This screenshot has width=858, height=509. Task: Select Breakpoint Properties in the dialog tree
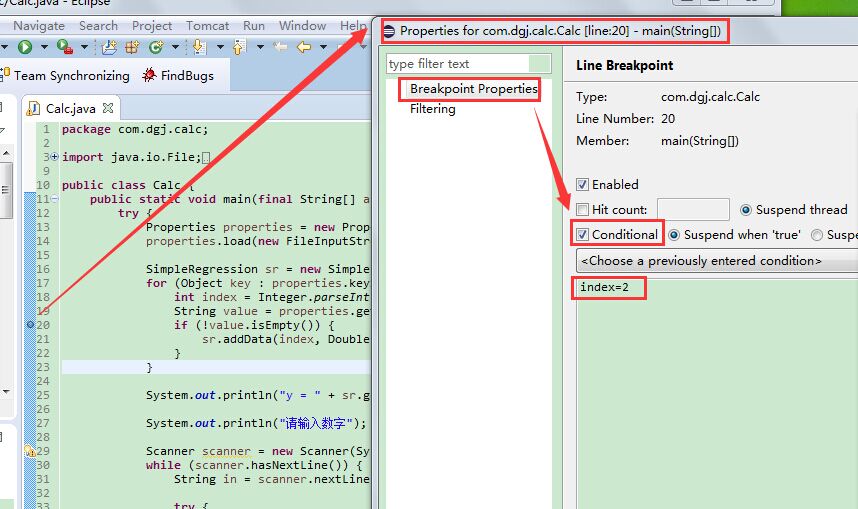(474, 89)
